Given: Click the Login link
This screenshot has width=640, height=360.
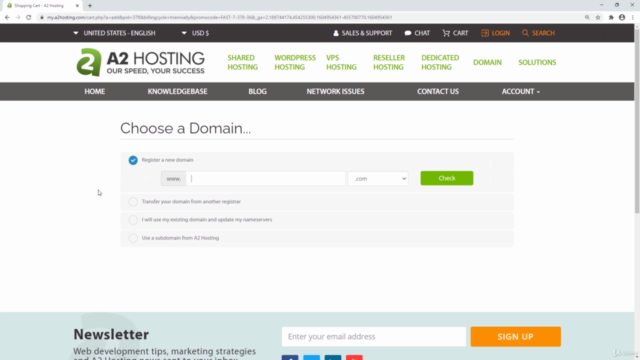Looking at the screenshot, I should pos(496,33).
